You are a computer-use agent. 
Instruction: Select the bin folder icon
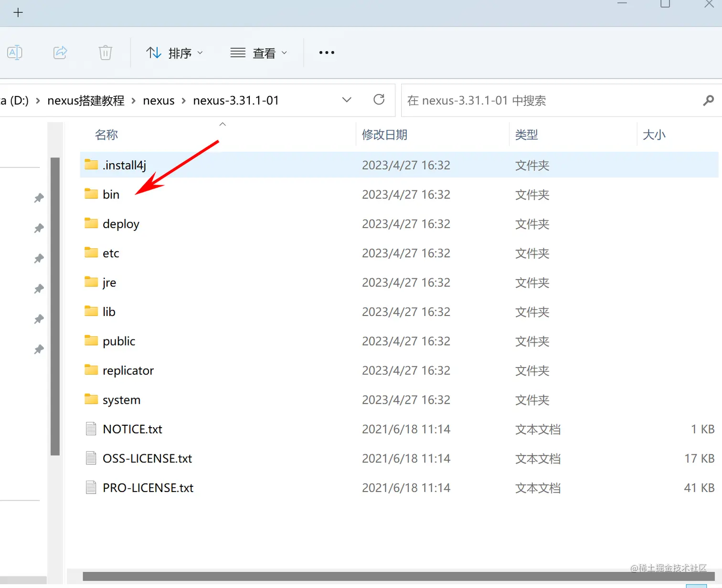pos(91,194)
